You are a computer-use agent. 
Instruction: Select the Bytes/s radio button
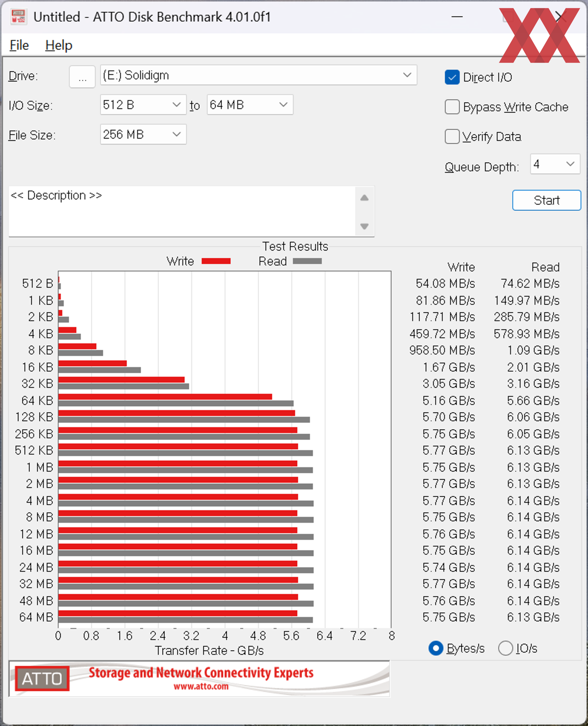[x=436, y=648]
